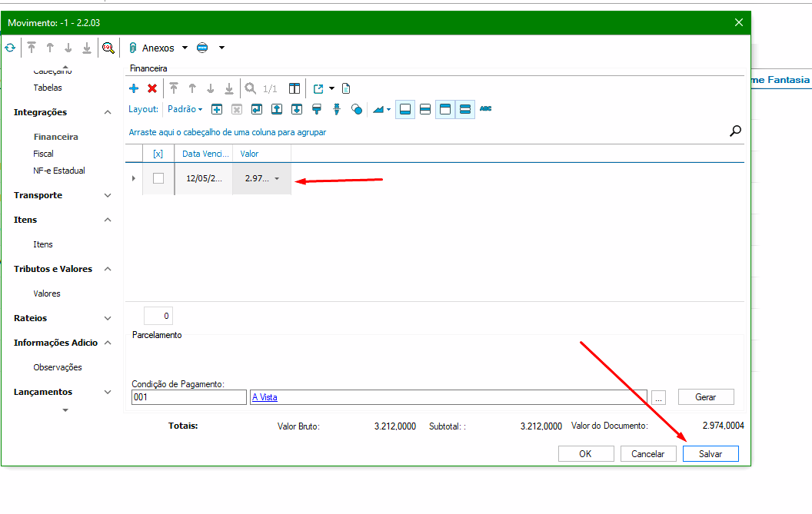The width and height of the screenshot is (812, 514).
Task: Click the refresh icon in top toolbar
Action: 10,48
